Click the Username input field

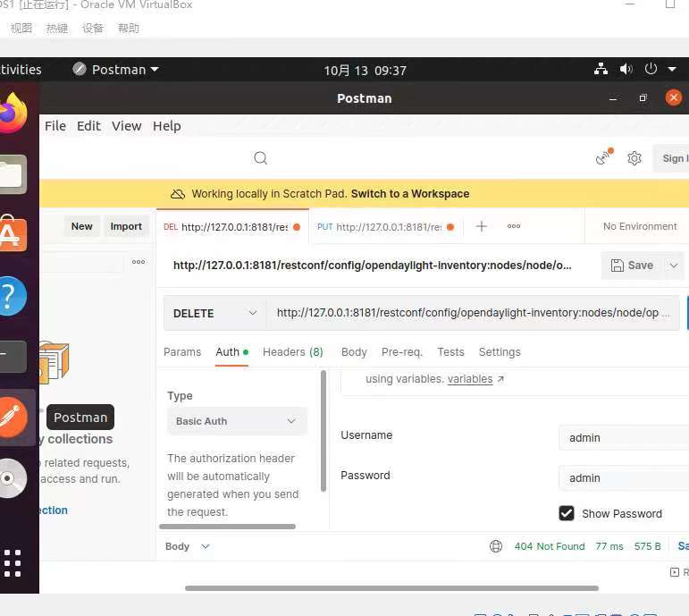pos(624,438)
